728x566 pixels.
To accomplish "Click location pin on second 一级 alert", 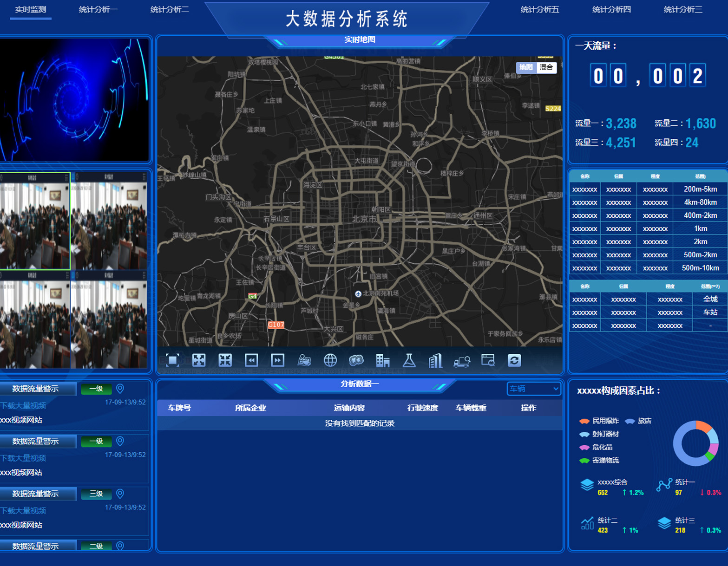I will [120, 441].
